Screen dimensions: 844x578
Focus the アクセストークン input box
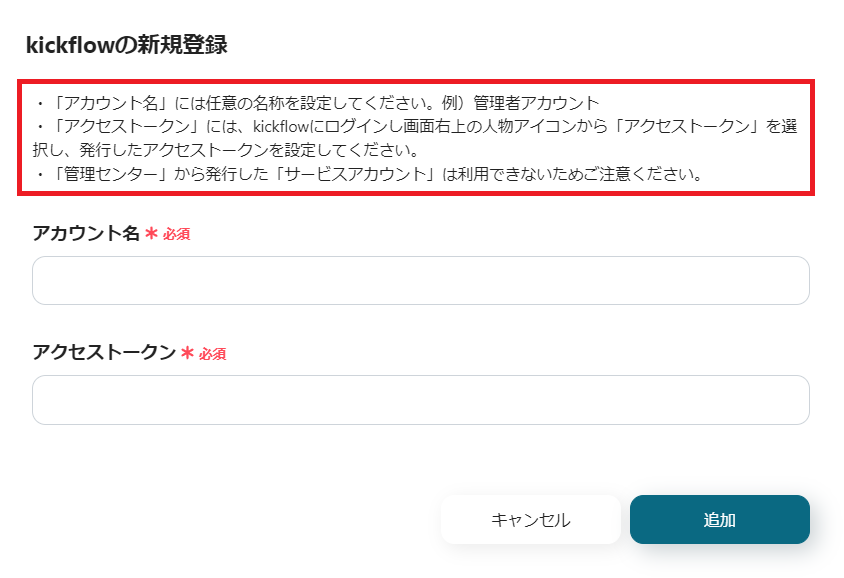coord(420,400)
